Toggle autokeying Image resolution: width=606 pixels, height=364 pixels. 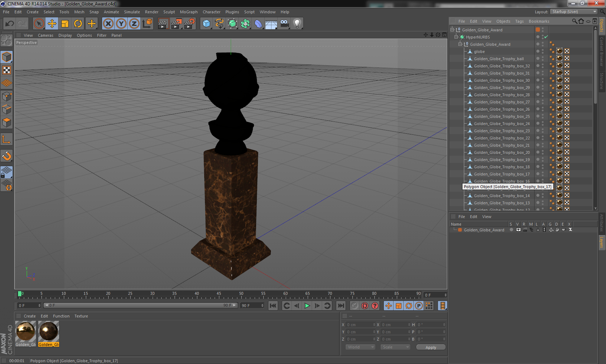pos(365,306)
